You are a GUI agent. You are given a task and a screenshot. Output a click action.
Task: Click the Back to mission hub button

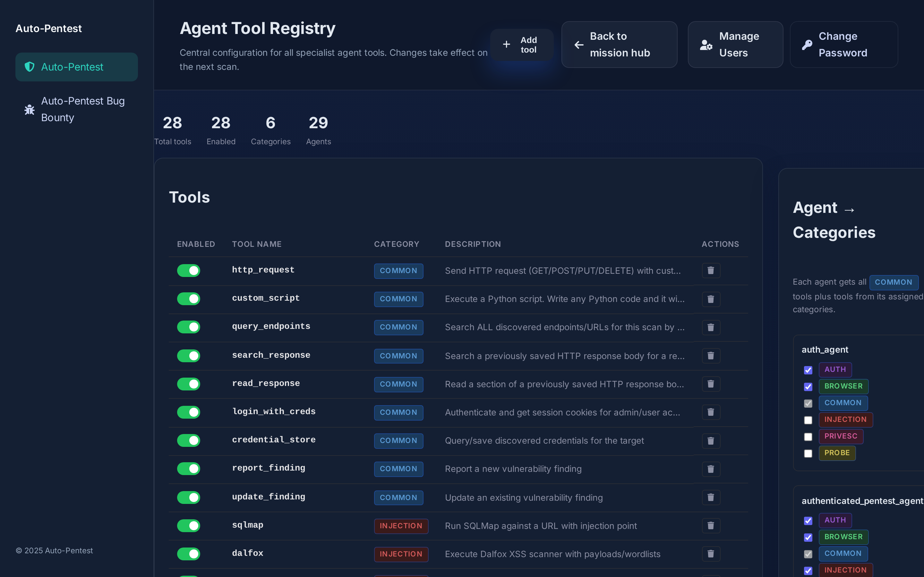coord(619,45)
